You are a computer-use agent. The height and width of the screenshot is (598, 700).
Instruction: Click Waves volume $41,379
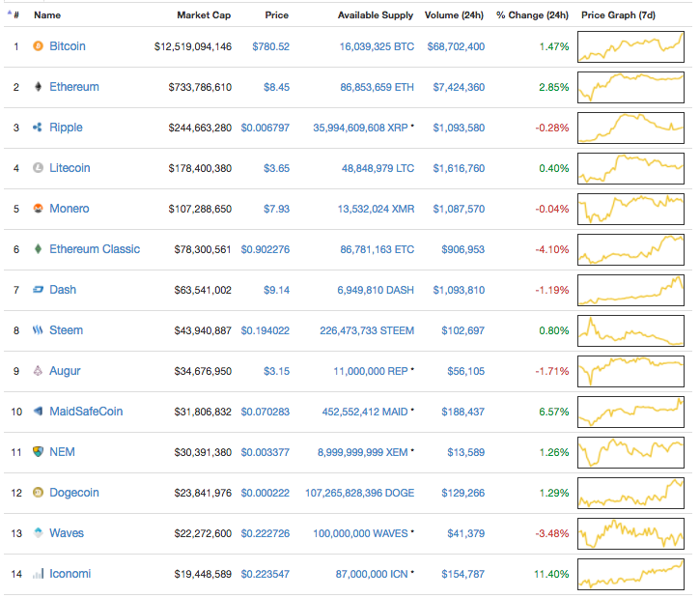click(x=466, y=533)
